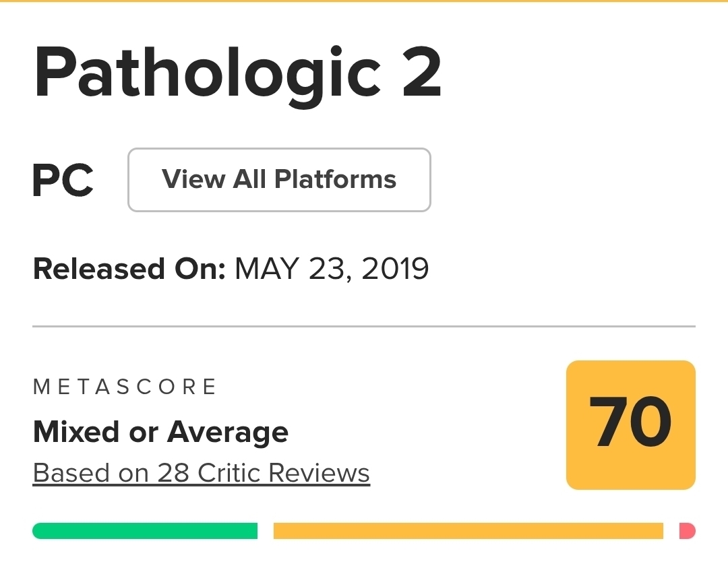The width and height of the screenshot is (728, 572).
Task: Click the bold PC platform label
Action: coord(63,181)
